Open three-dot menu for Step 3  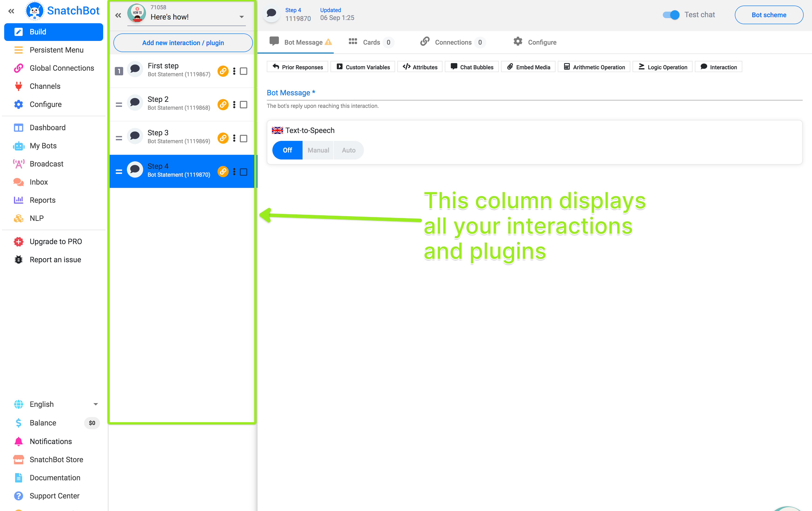tap(234, 138)
